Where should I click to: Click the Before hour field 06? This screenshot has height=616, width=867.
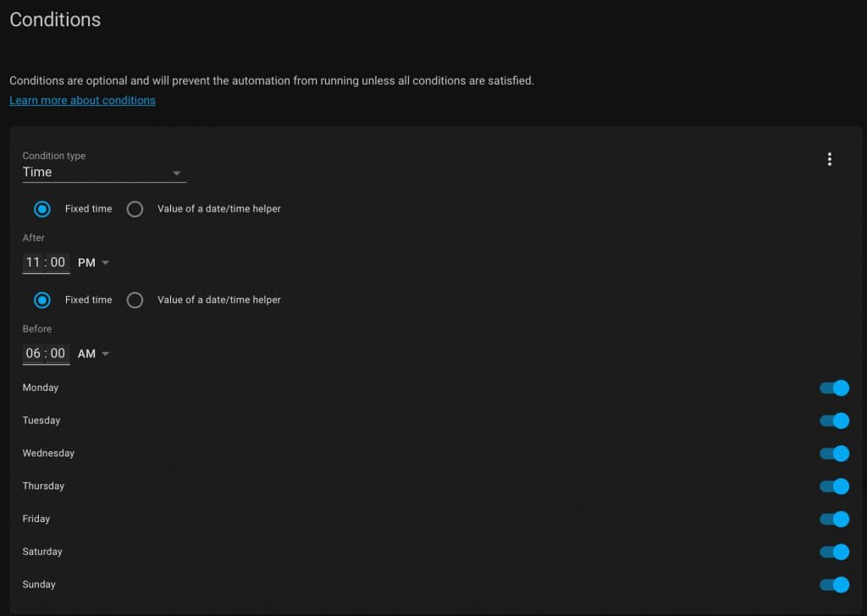pos(33,353)
